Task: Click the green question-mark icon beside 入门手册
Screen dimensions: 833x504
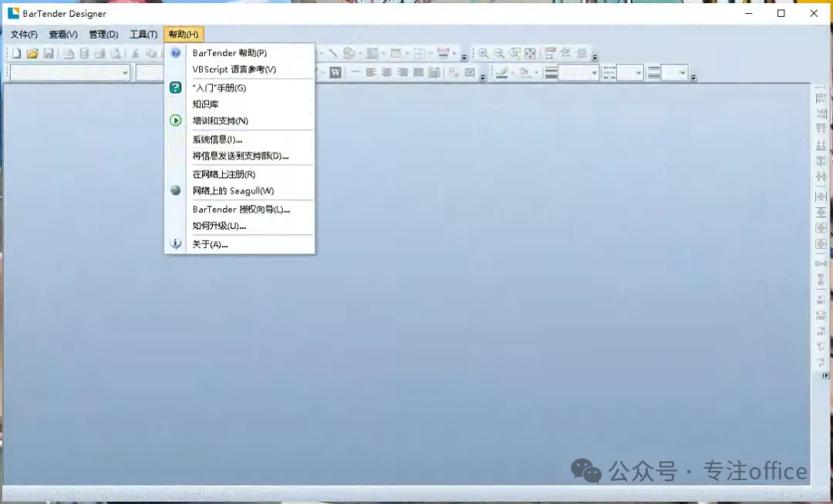Action: click(x=175, y=88)
